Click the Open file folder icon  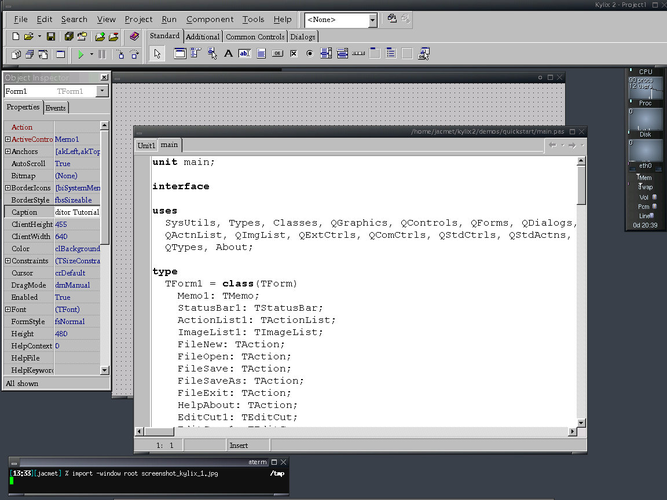[29, 37]
